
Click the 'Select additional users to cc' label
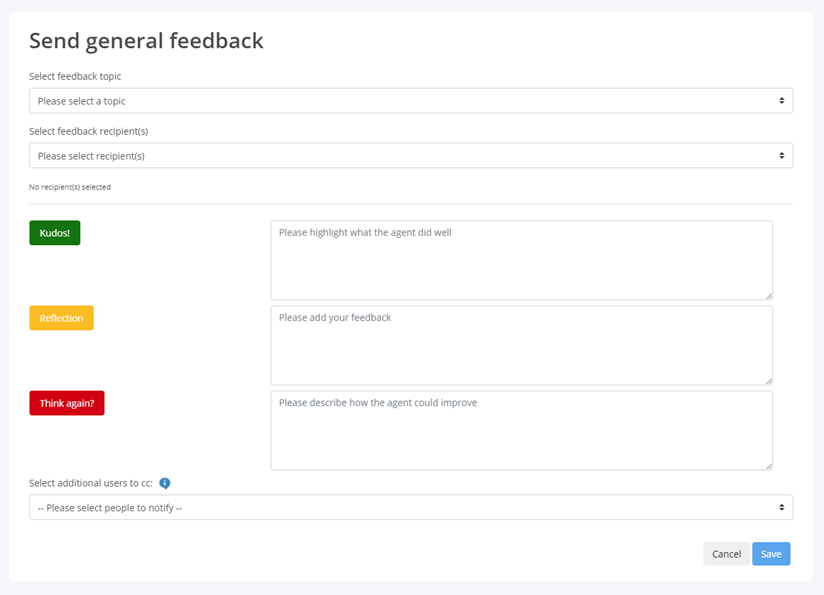(90, 483)
